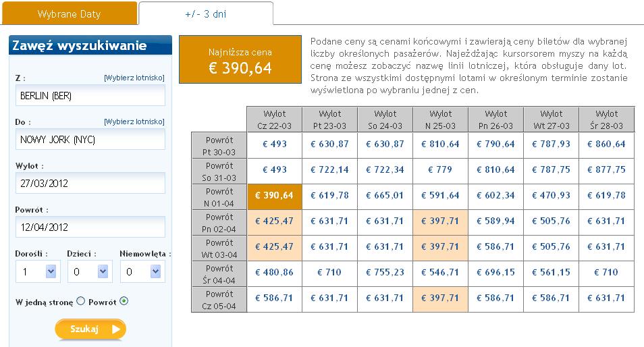Select the Powrót round-trip radio button
Screen dimensions: 644x347
(x=124, y=301)
